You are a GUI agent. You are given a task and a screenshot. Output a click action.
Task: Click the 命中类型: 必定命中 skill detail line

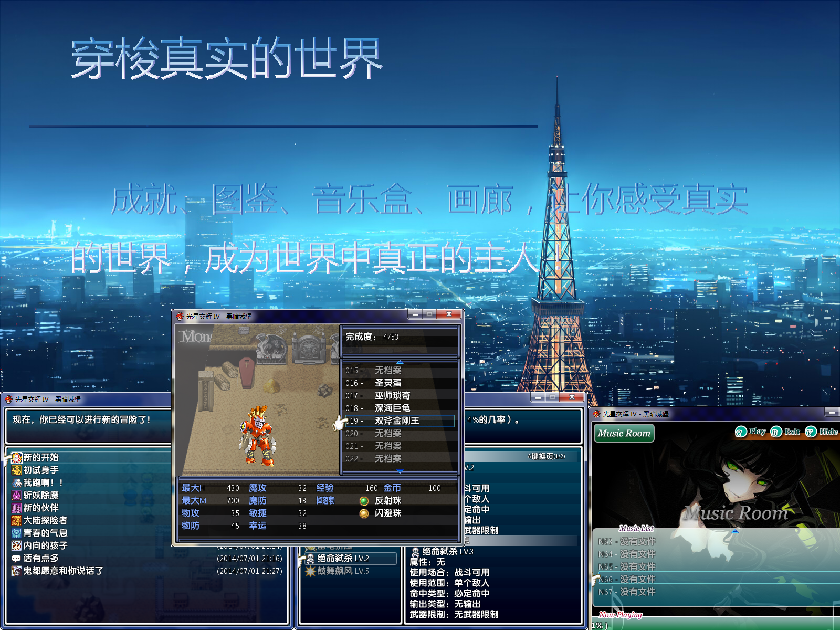449,594
